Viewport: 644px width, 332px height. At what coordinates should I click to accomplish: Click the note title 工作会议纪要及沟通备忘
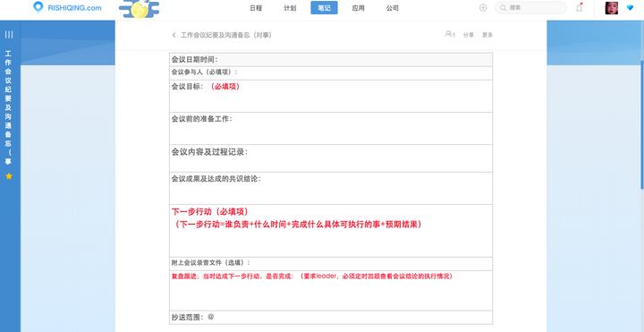pyautogui.click(x=226, y=35)
